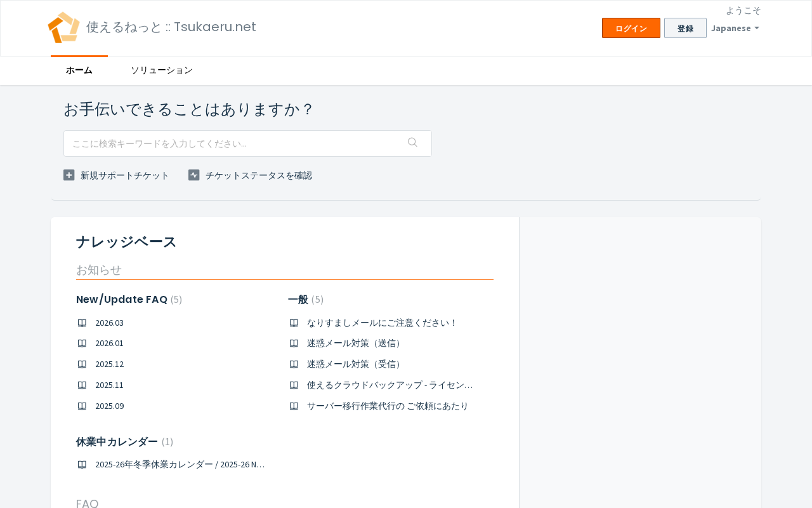Viewport: 812px width, 508px height.
Task: Open the サーバー移行作業代行 article
Action: [388, 406]
